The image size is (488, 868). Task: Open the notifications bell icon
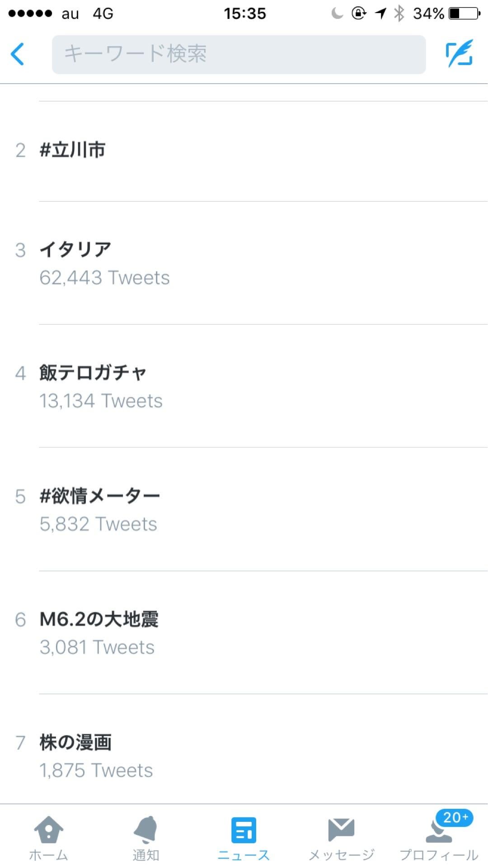[145, 831]
